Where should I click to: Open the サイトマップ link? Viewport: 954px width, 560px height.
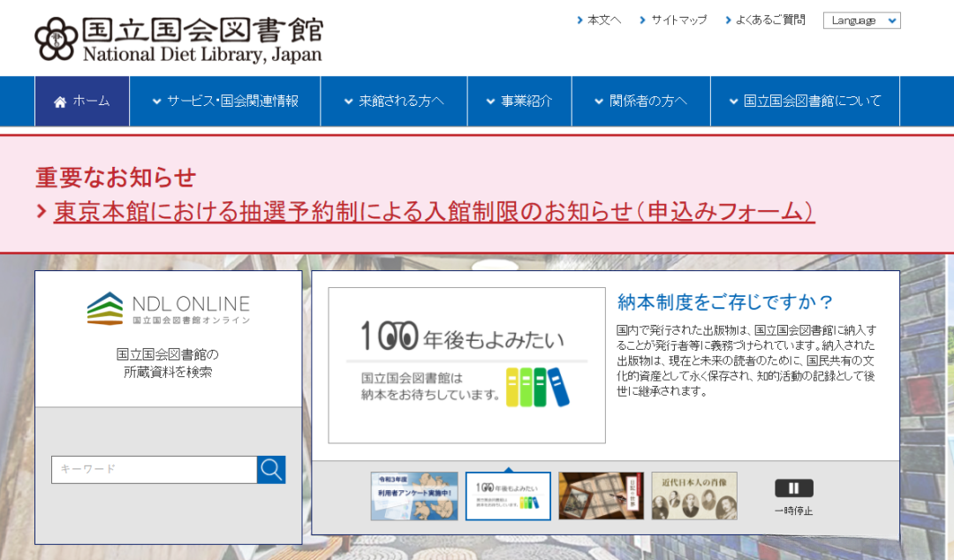[673, 20]
